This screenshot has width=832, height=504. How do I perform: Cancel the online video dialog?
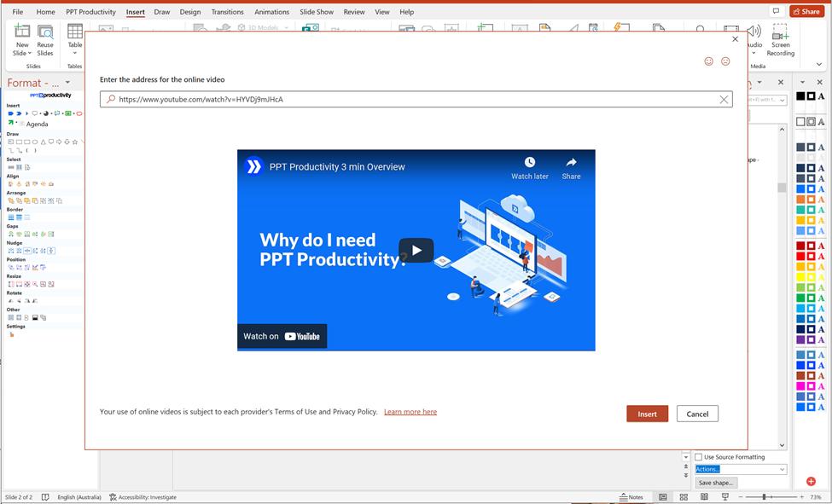(x=697, y=414)
